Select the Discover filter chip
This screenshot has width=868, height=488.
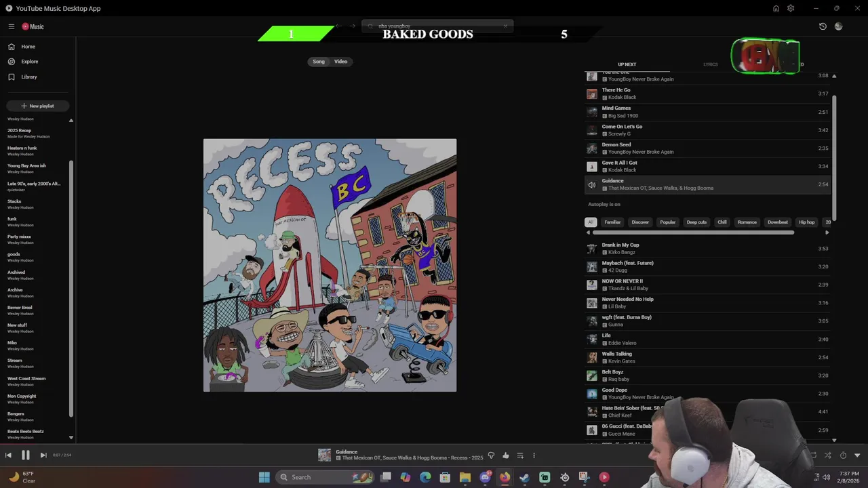pyautogui.click(x=640, y=222)
